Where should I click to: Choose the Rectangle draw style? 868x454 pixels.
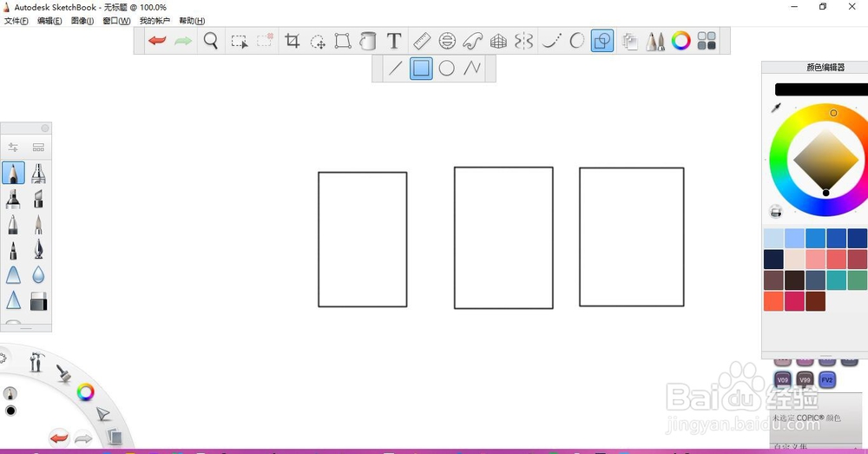click(x=421, y=68)
